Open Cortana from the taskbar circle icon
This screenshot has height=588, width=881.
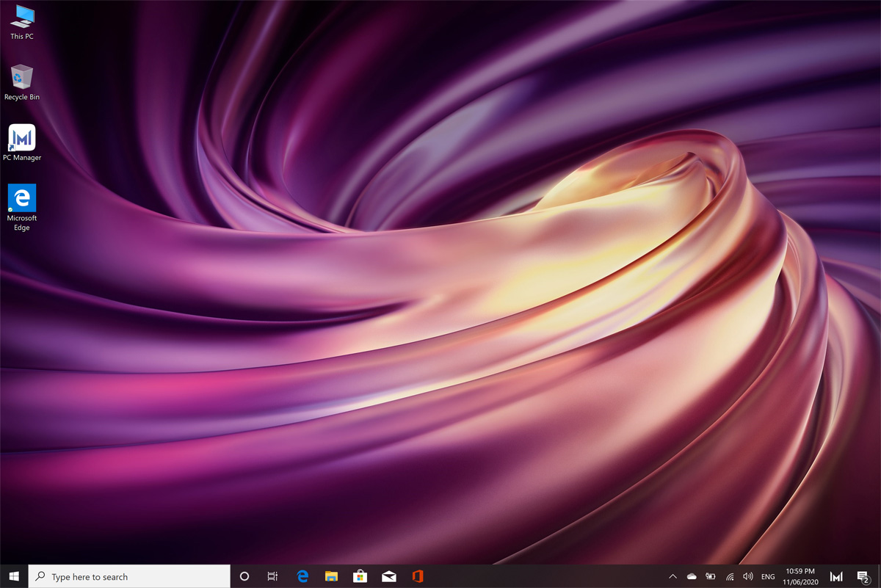[x=244, y=576]
